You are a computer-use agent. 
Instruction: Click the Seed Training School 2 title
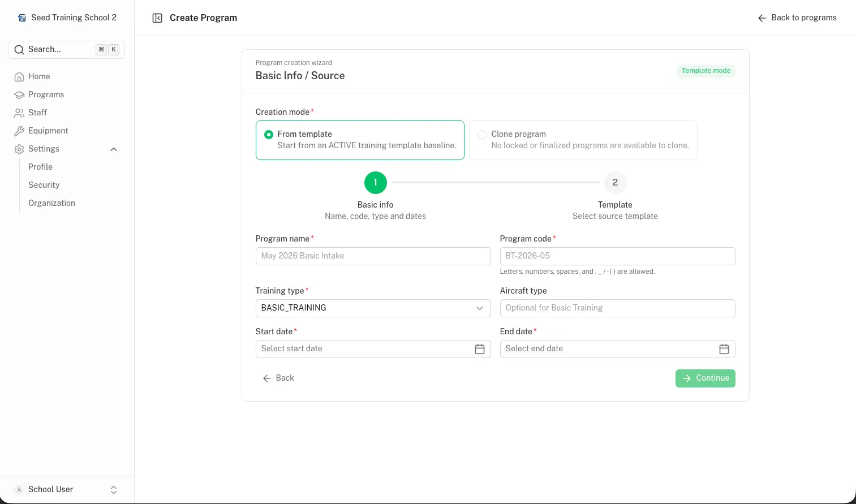click(74, 18)
